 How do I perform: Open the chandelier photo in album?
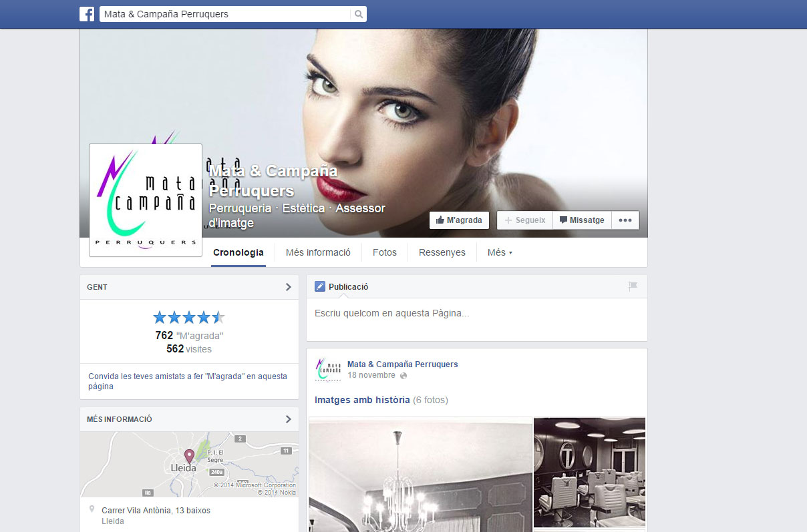(420, 475)
